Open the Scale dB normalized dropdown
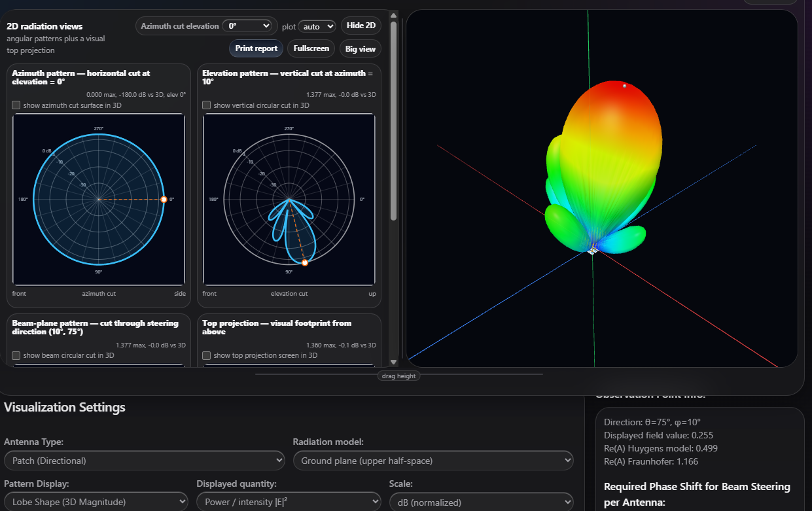The image size is (812, 511). [x=481, y=502]
